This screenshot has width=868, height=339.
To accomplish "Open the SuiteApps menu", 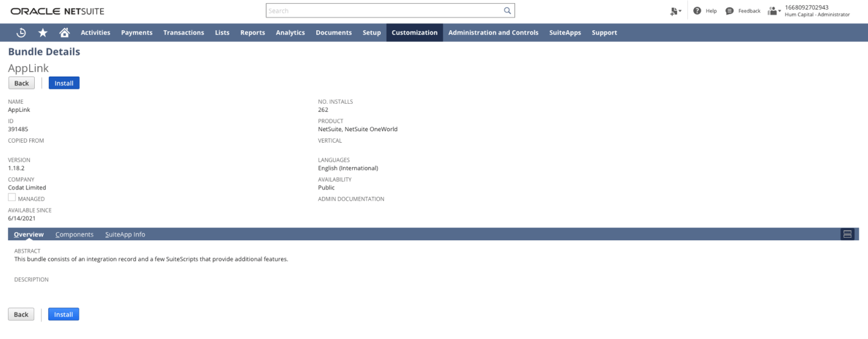I will click(565, 33).
